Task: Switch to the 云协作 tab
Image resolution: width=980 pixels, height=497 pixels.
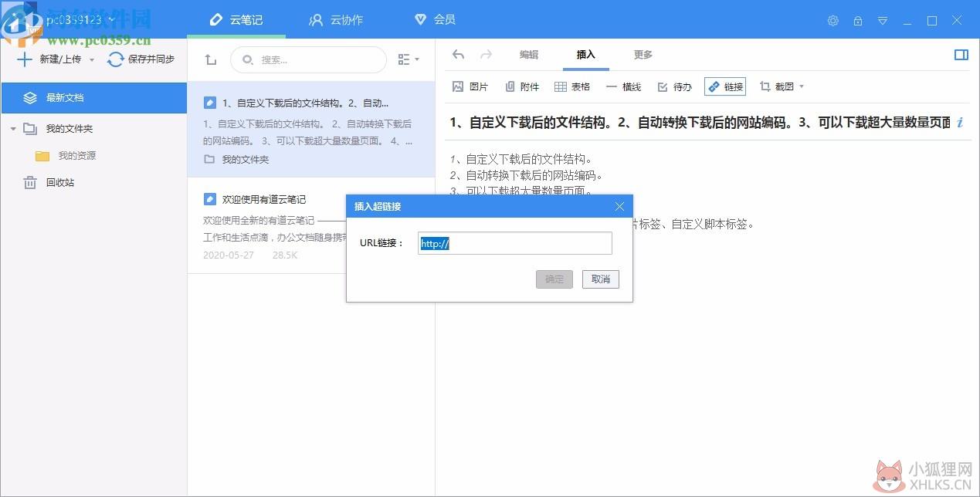Action: click(x=336, y=19)
